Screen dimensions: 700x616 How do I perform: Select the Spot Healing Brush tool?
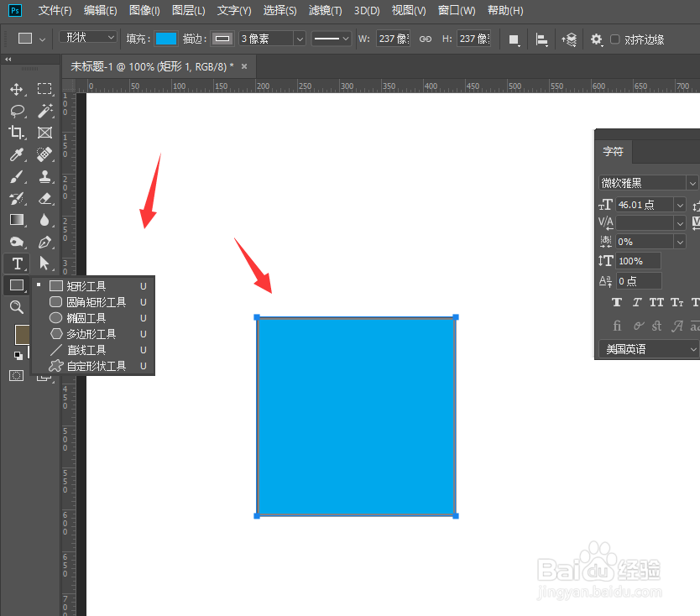[44, 154]
